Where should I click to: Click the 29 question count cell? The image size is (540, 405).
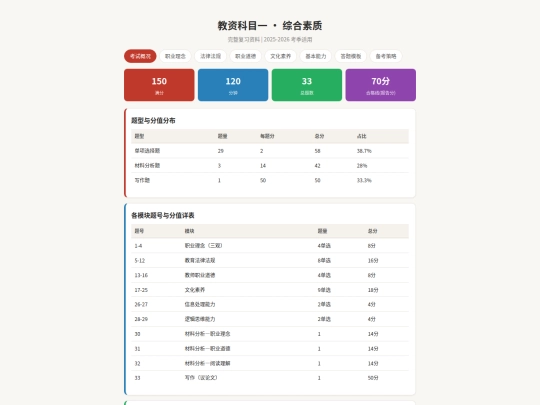220,151
